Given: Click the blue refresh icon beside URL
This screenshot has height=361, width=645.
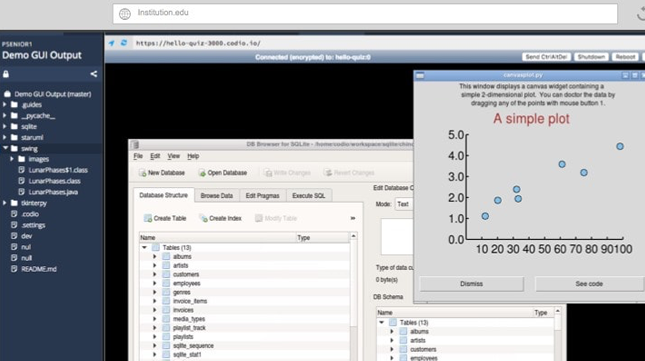Looking at the screenshot, I should tap(124, 43).
